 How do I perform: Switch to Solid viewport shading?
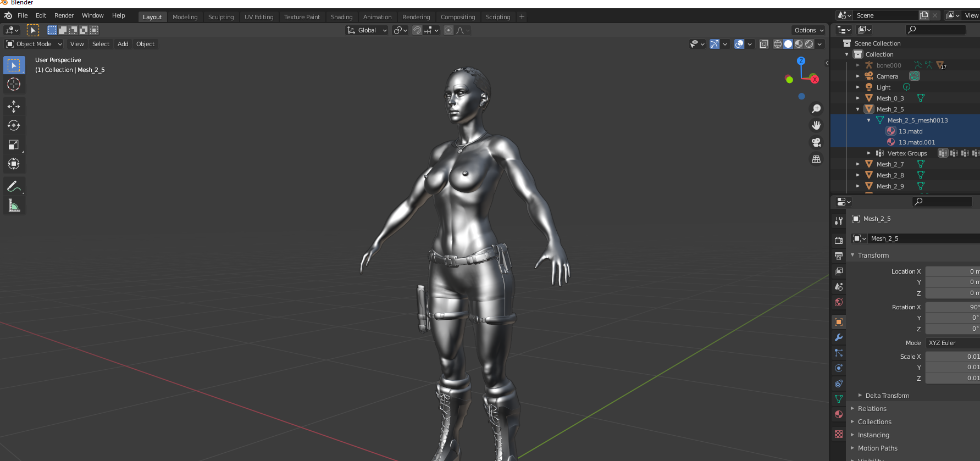click(x=788, y=44)
